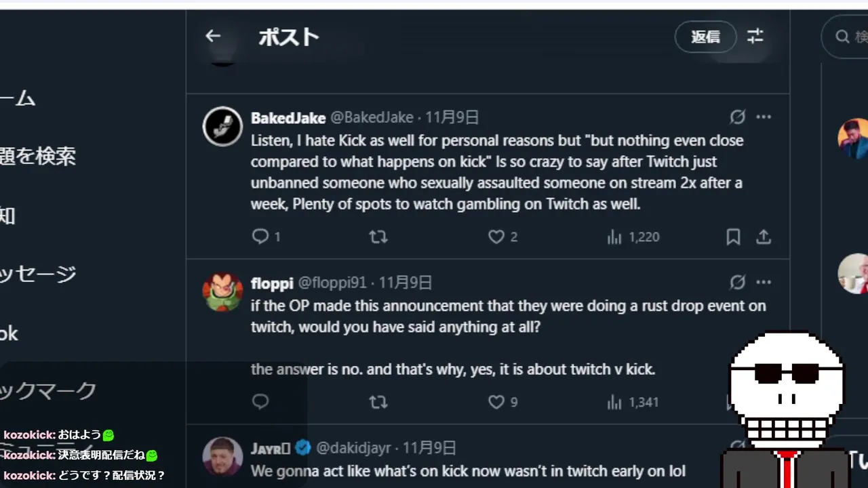Like floppi's post
Viewport: 868px width, 488px height.
496,402
